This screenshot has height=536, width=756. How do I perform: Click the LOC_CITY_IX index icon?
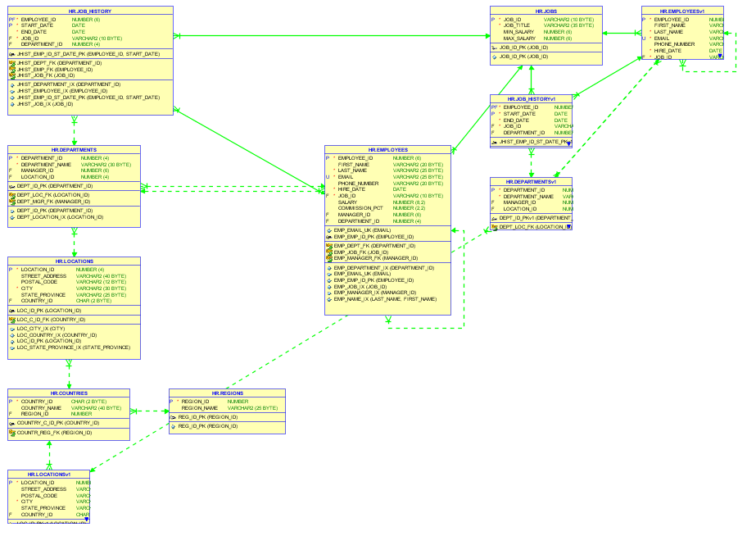[x=12, y=329]
